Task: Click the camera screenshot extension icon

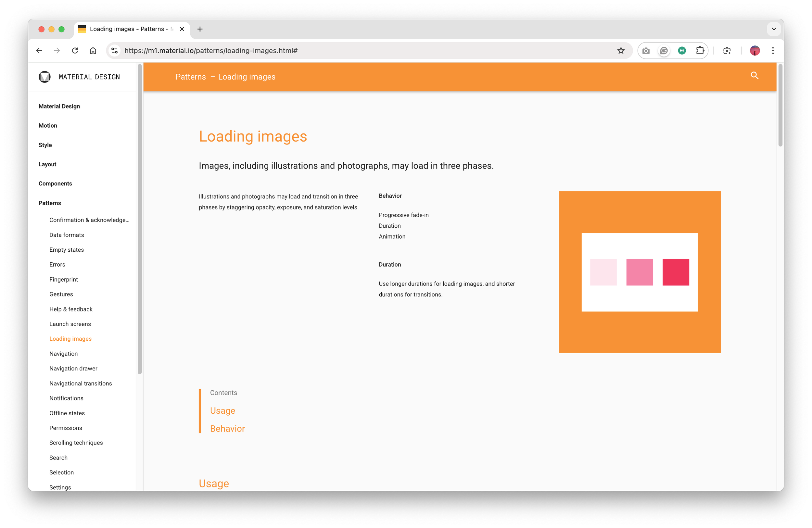Action: [645, 51]
